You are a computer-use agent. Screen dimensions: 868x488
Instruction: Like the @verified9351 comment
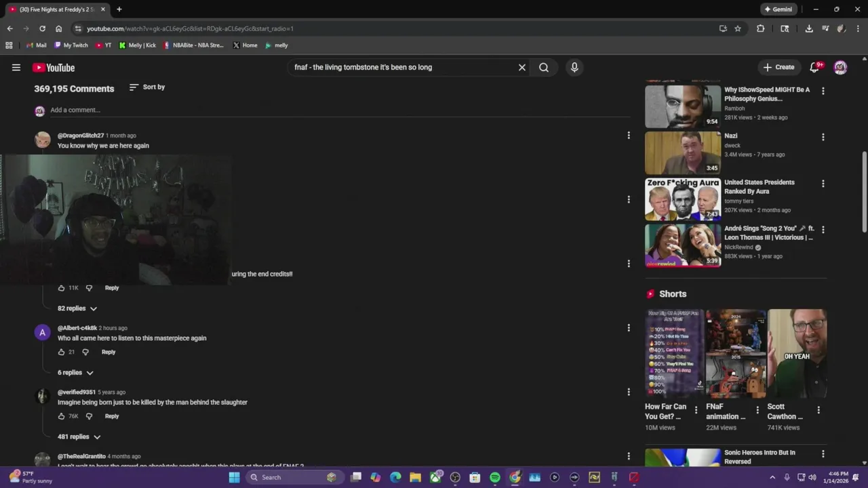coord(61,416)
